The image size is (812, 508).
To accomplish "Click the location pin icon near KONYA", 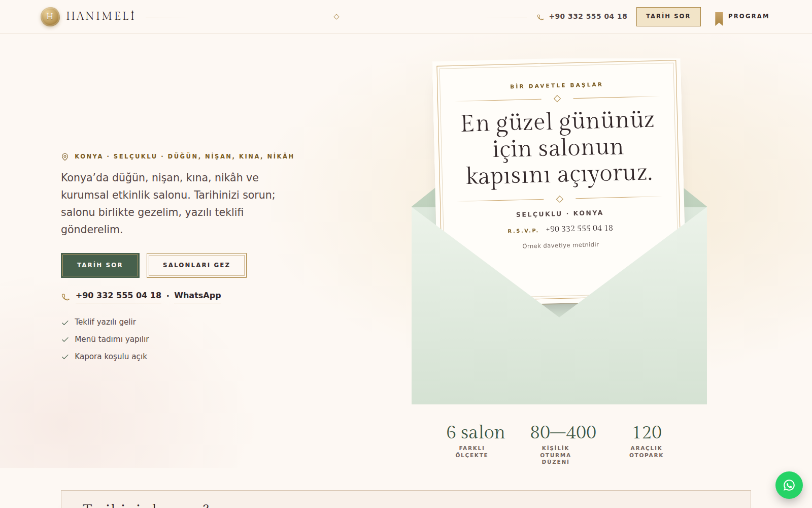I will (65, 156).
